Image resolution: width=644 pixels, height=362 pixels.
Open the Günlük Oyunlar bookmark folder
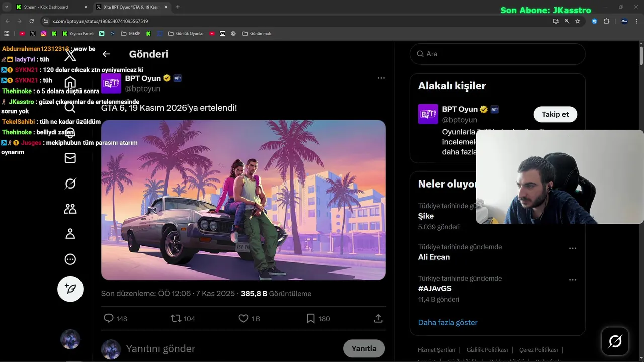(x=186, y=34)
